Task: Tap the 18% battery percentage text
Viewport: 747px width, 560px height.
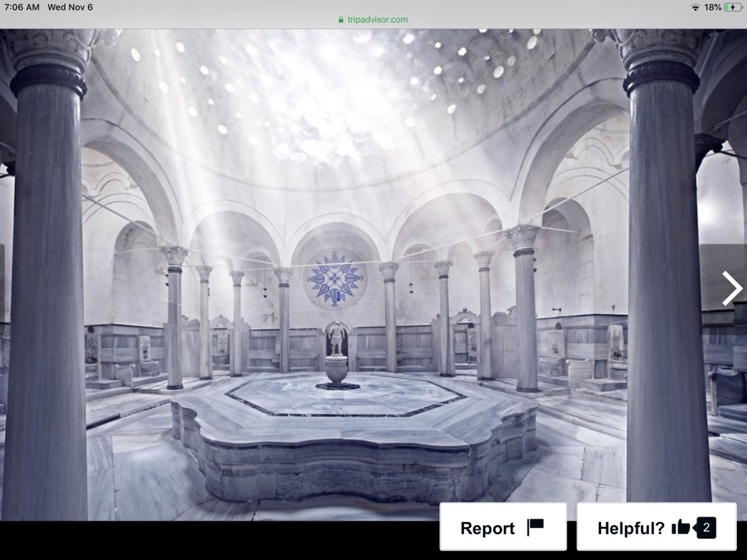Action: click(x=712, y=7)
